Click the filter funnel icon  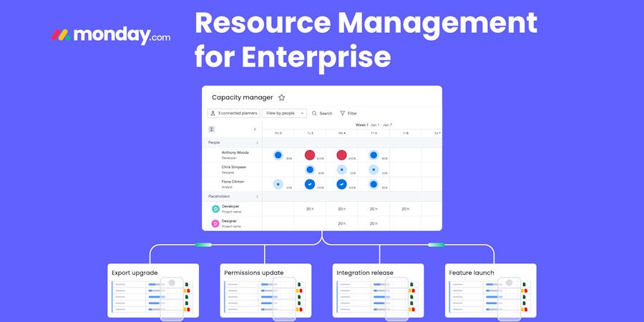point(342,113)
